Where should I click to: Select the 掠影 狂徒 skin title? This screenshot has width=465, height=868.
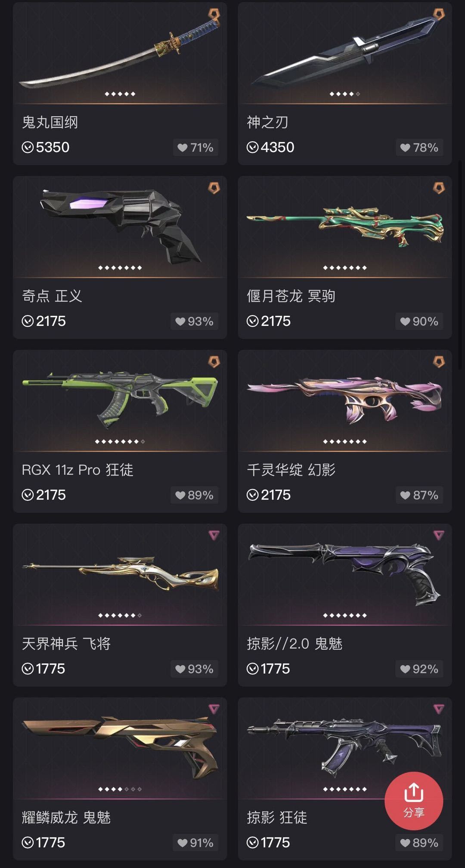[x=277, y=817]
